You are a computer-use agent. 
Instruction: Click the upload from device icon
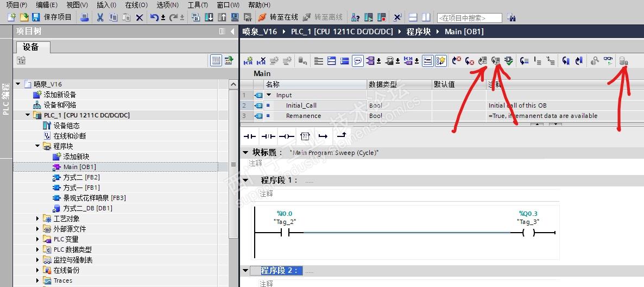click(222, 17)
